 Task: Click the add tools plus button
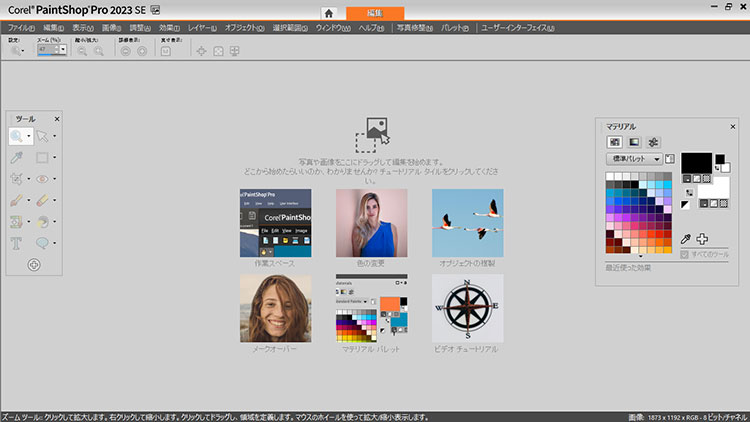[34, 265]
